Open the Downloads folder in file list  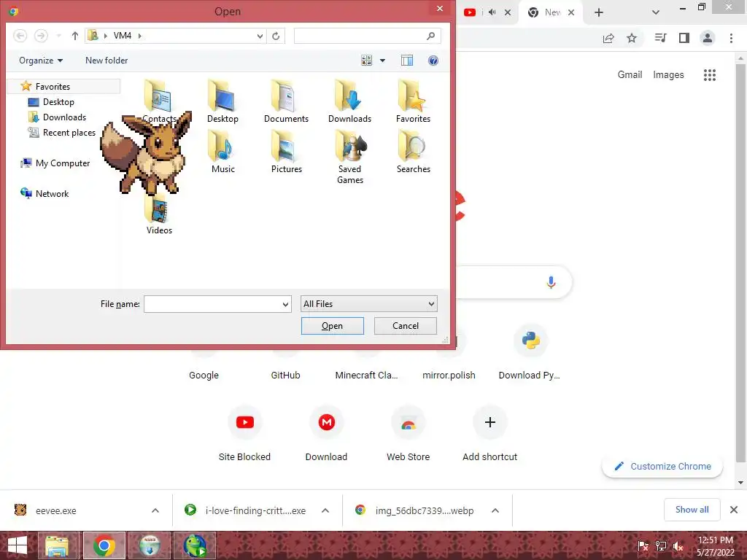(349, 101)
